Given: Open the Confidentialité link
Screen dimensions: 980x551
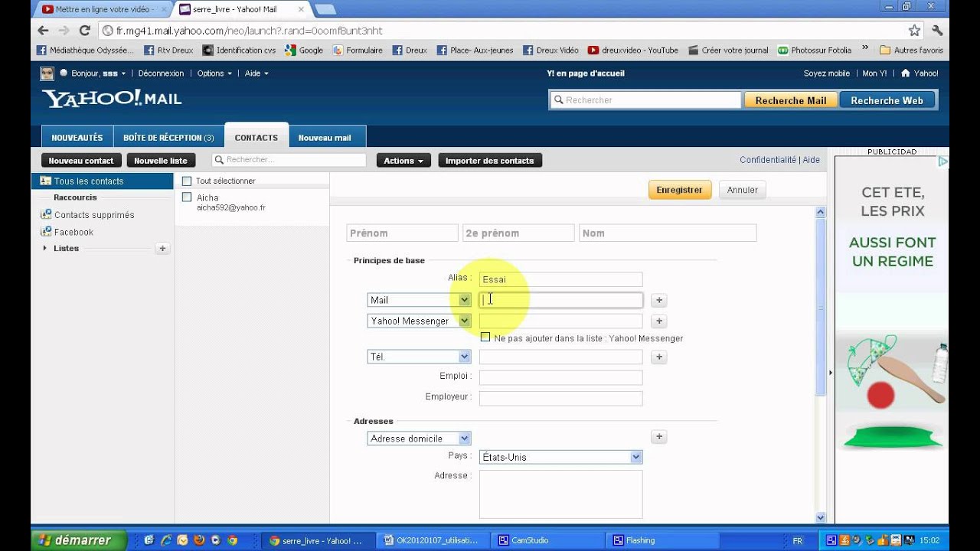Looking at the screenshot, I should tap(768, 160).
